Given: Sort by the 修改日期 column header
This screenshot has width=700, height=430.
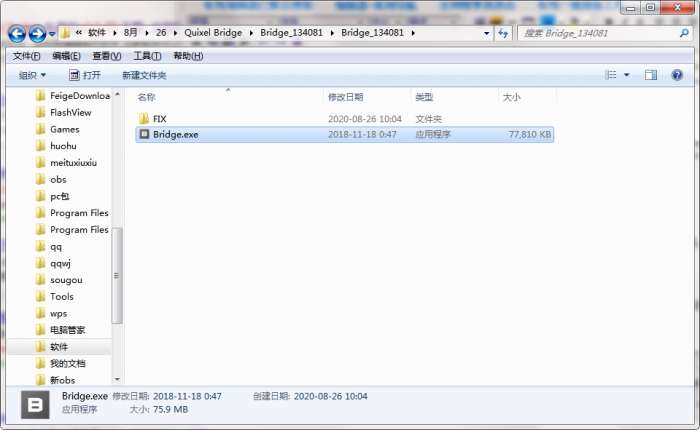Looking at the screenshot, I should click(346, 97).
